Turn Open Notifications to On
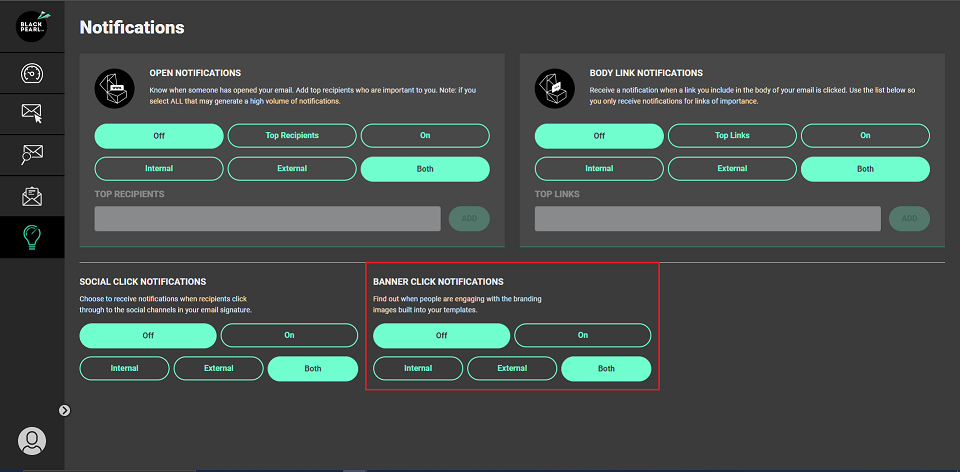 pyautogui.click(x=425, y=136)
